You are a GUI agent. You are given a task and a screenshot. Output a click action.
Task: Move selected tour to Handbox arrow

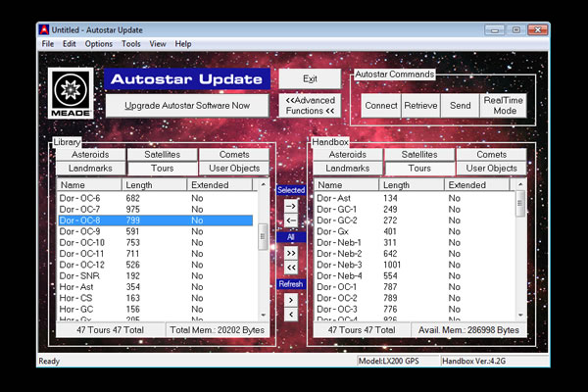[x=291, y=207]
